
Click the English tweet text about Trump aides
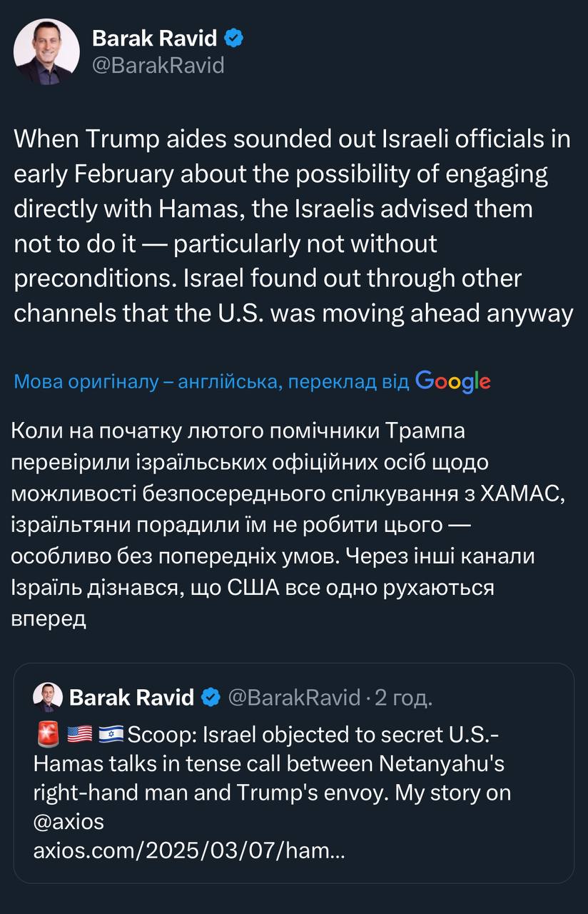pyautogui.click(x=293, y=226)
